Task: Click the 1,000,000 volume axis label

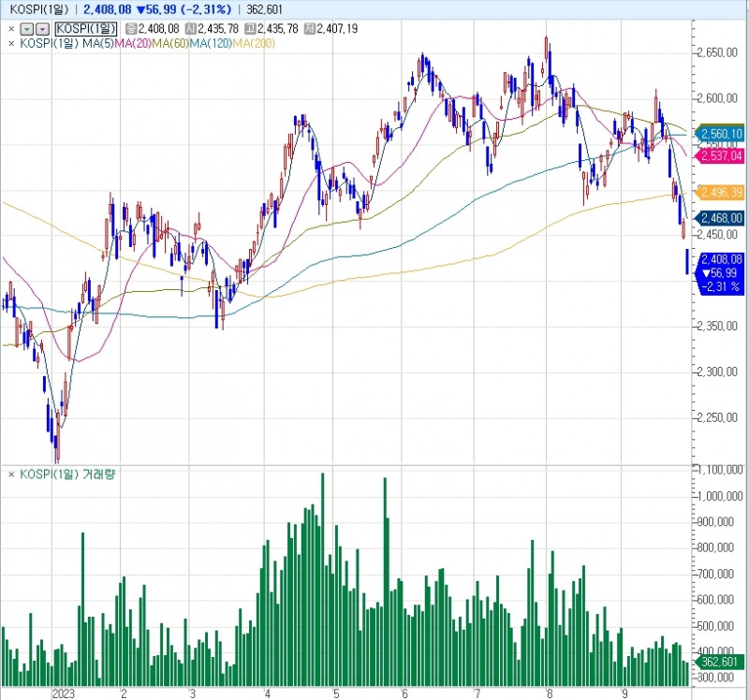Action: (x=720, y=496)
